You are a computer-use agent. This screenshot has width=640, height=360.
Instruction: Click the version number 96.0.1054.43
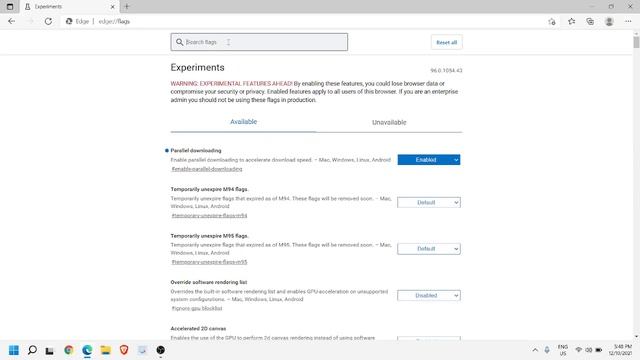(x=446, y=71)
